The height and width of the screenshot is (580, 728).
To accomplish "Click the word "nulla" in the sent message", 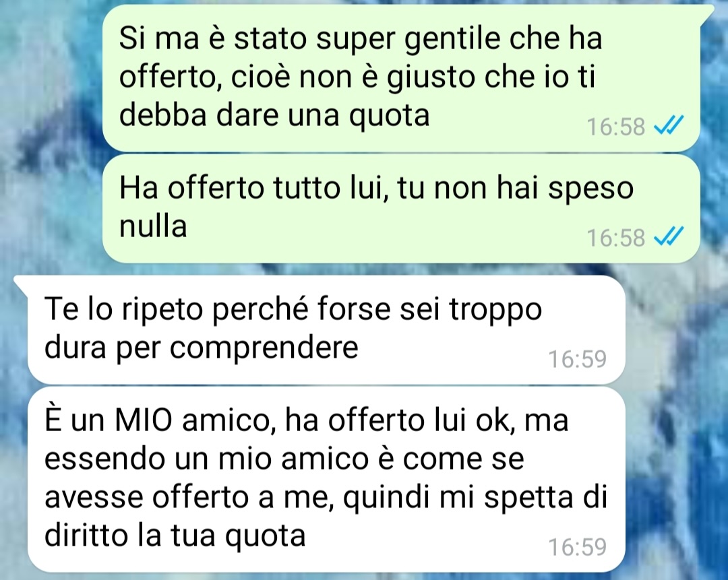I will (x=153, y=226).
